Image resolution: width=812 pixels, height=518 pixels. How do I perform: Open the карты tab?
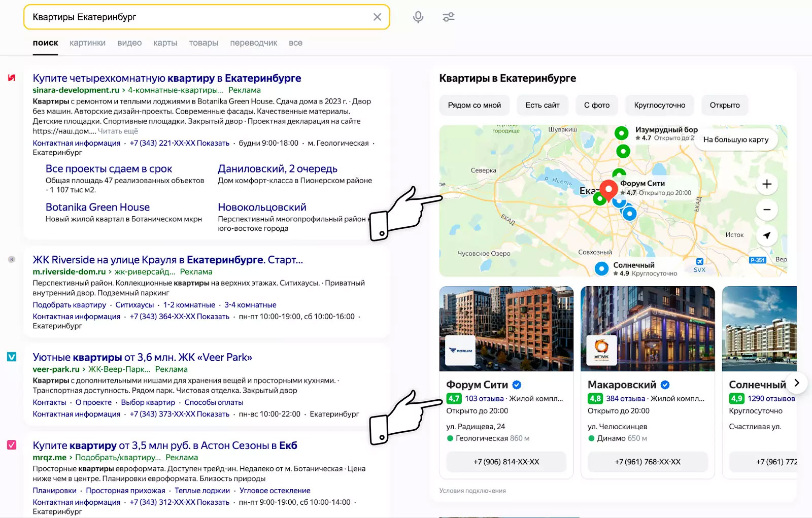(165, 43)
